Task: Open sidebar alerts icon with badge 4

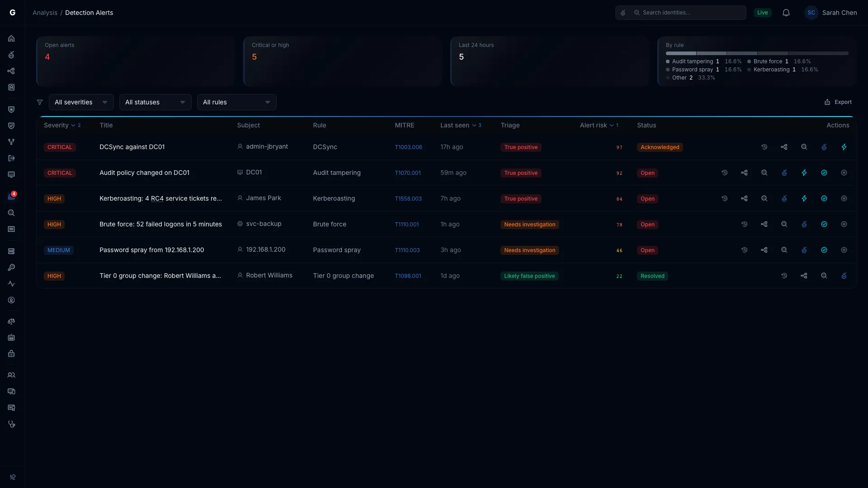Action: (11, 197)
